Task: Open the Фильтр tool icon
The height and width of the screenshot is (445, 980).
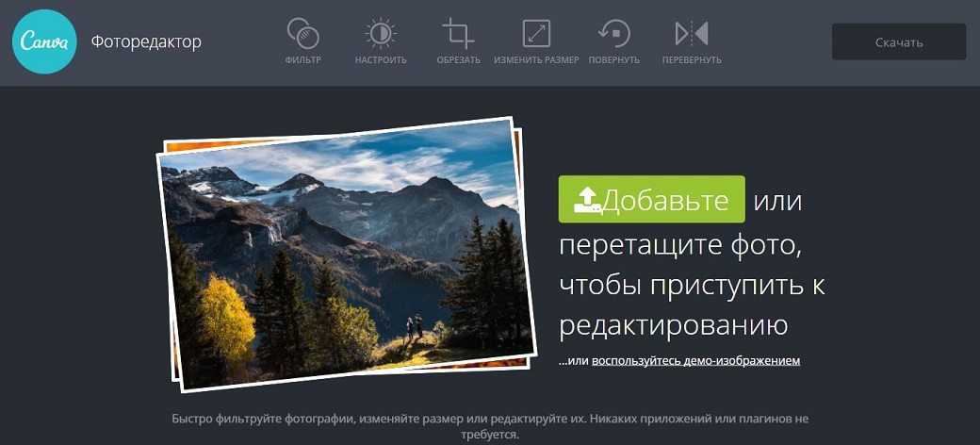Action: click(x=302, y=34)
